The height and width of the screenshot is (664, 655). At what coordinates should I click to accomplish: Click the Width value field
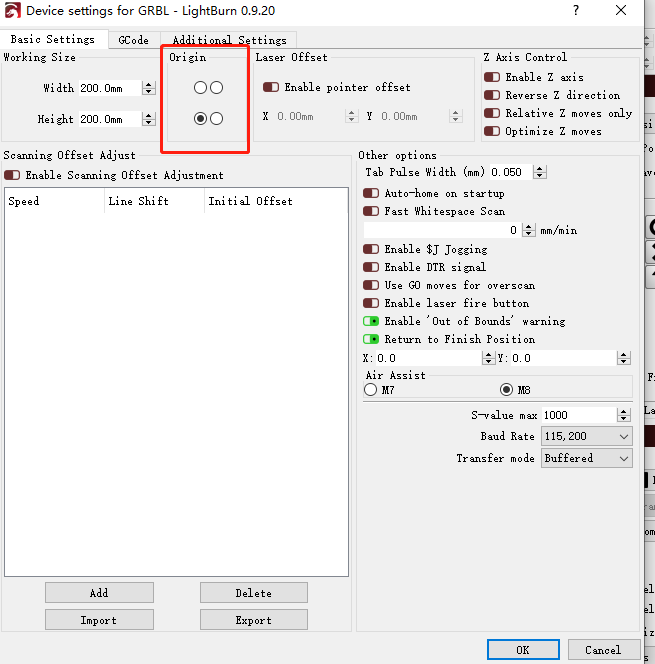click(110, 88)
